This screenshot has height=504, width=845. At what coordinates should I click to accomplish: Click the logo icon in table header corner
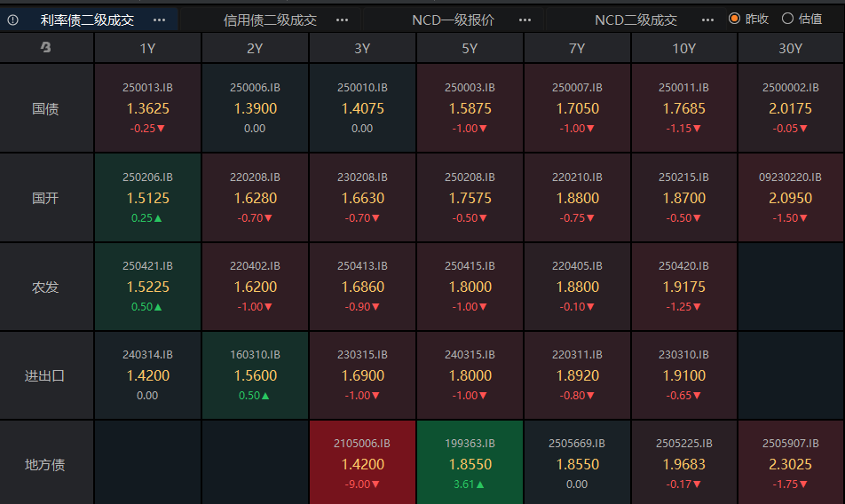click(46, 47)
